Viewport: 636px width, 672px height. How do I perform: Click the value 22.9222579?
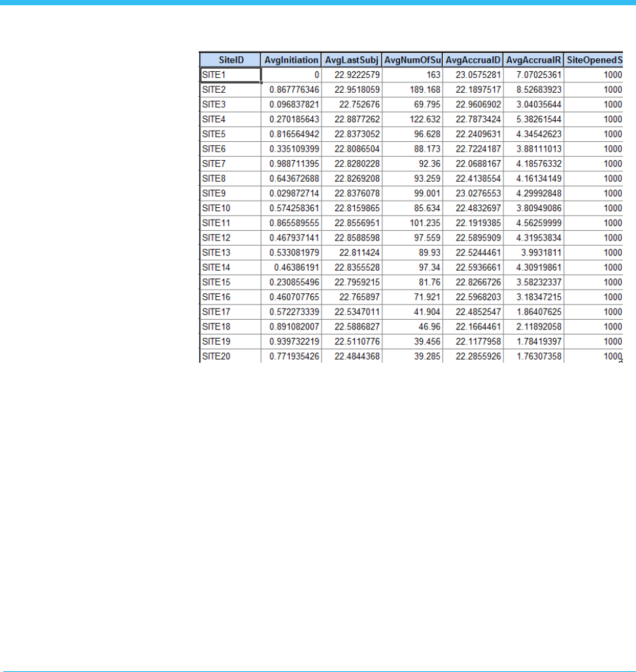[x=357, y=75]
